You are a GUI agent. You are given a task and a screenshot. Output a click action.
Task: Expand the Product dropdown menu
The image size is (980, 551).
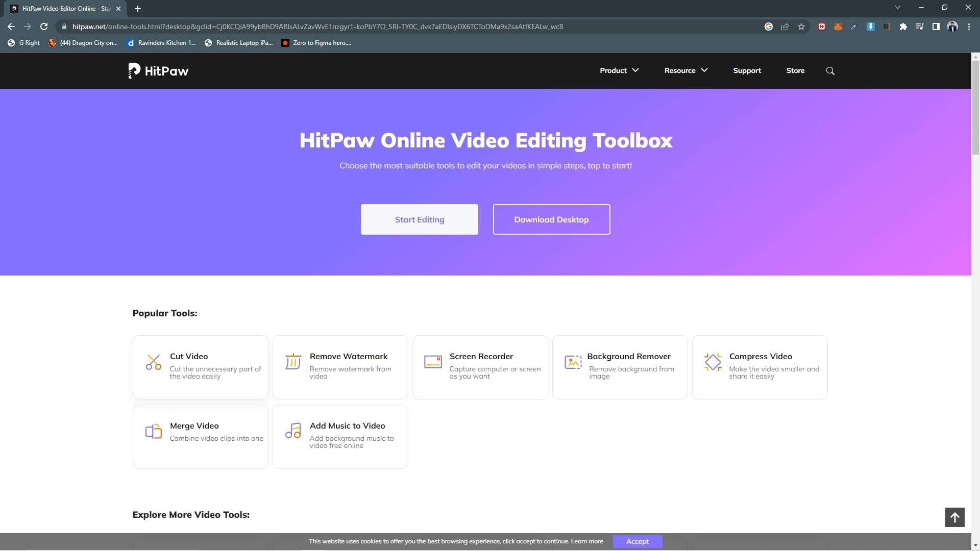point(619,70)
